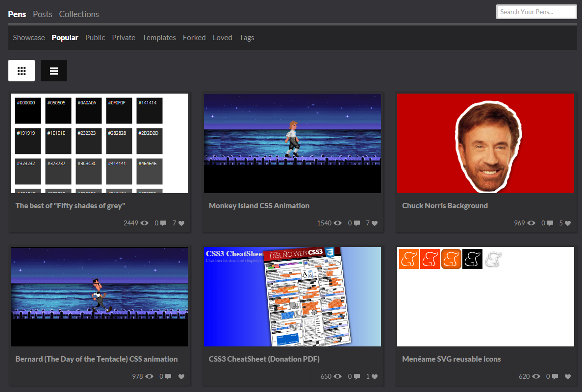Open the Menéame SVG icons thumbnail
Viewport: 582px width, 392px height.
point(485,296)
